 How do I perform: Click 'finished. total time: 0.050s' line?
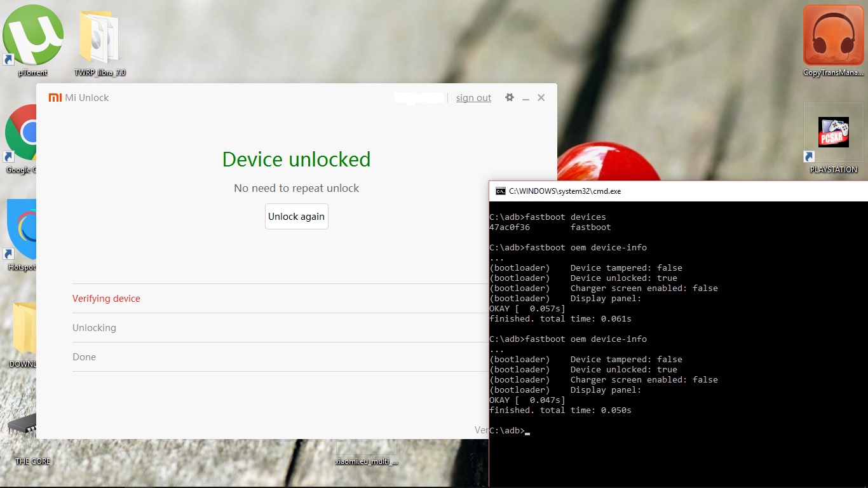(560, 410)
